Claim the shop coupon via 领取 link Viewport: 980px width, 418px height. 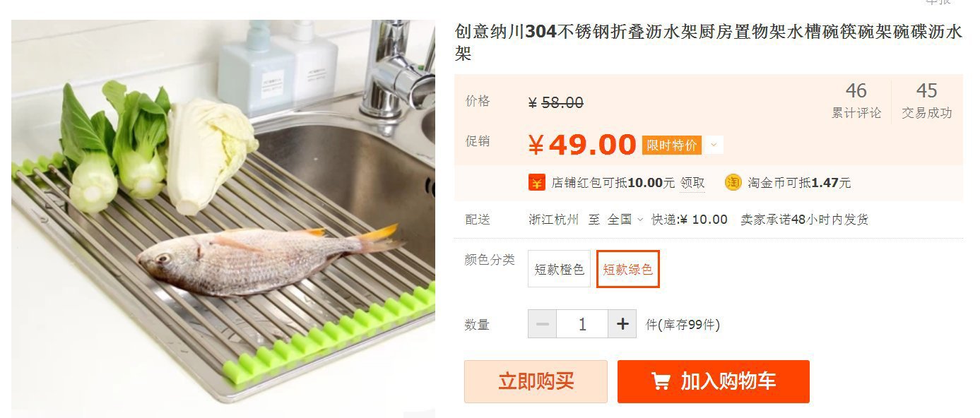692,183
